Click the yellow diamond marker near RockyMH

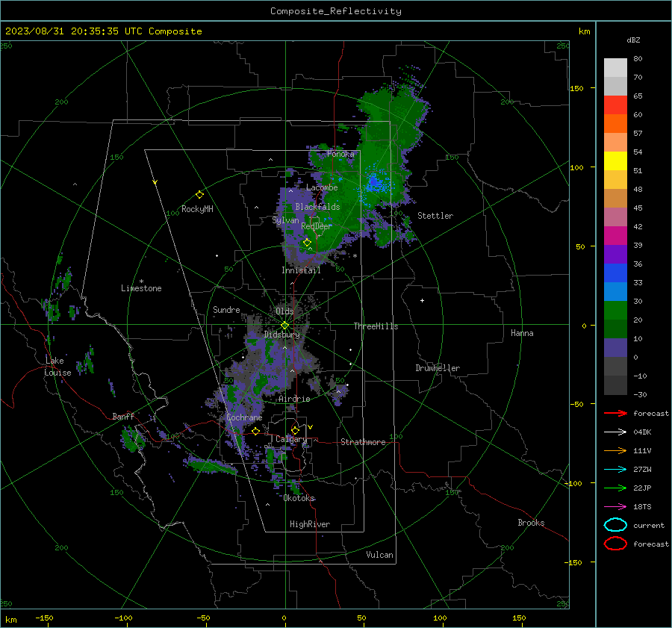[x=199, y=195]
